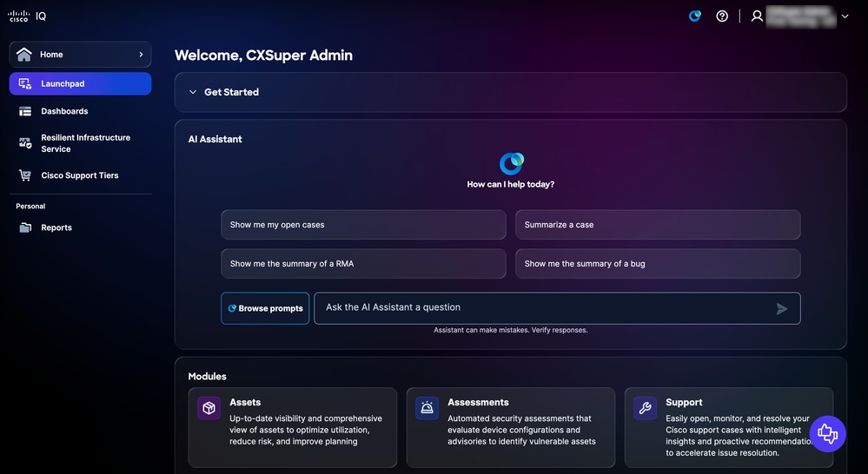Open Browse prompts

(x=265, y=308)
